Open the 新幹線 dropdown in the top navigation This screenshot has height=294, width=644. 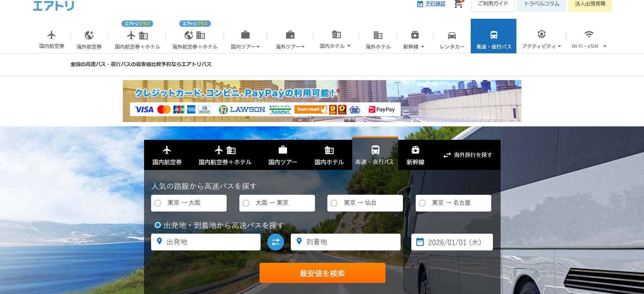[414, 47]
